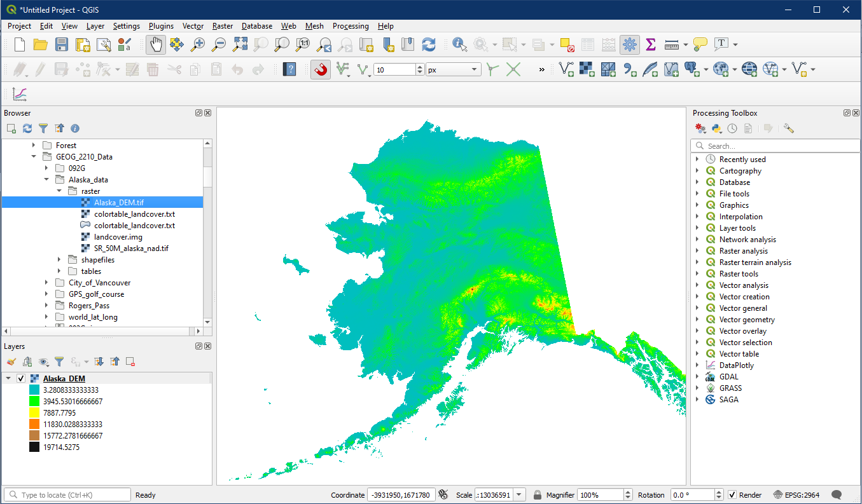Expand the Raster analysis toolbox group
Screen dimensions: 862x504
pos(698,251)
